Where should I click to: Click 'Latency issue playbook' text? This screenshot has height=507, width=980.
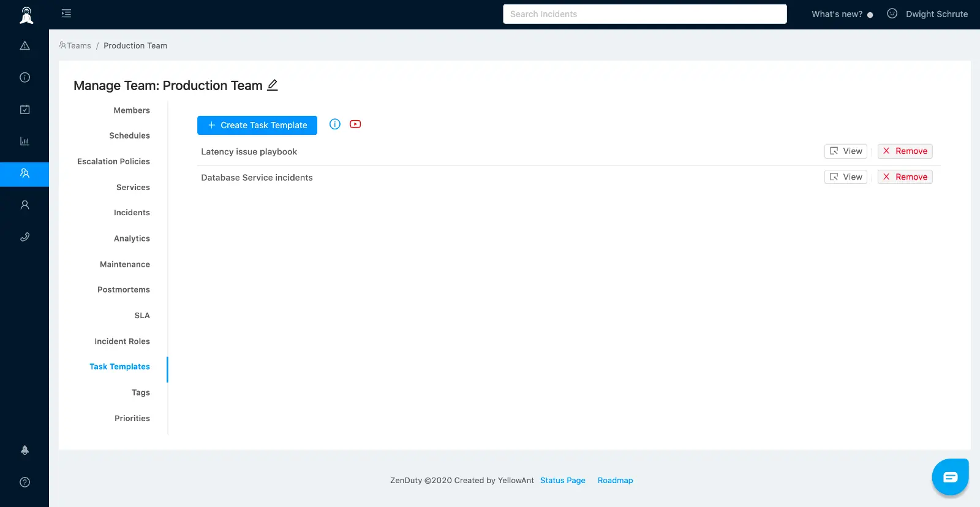tap(249, 151)
